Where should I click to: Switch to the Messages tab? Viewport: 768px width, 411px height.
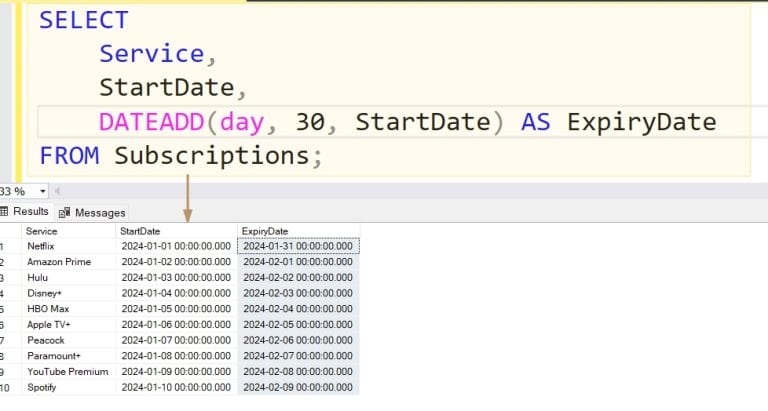(x=92, y=213)
